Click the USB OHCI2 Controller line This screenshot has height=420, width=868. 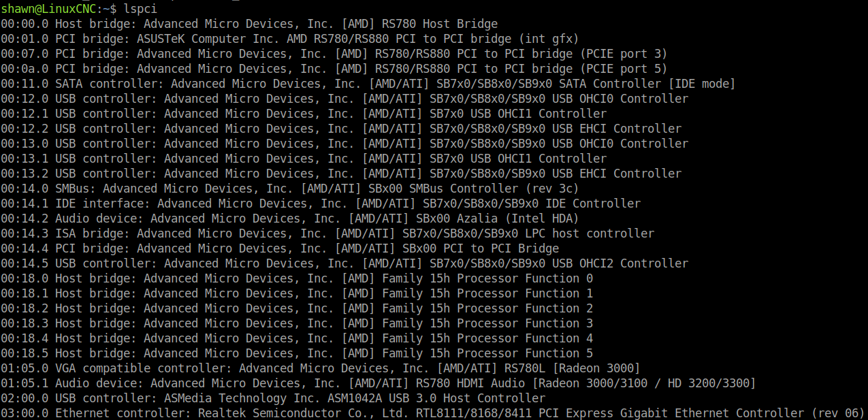(344, 263)
